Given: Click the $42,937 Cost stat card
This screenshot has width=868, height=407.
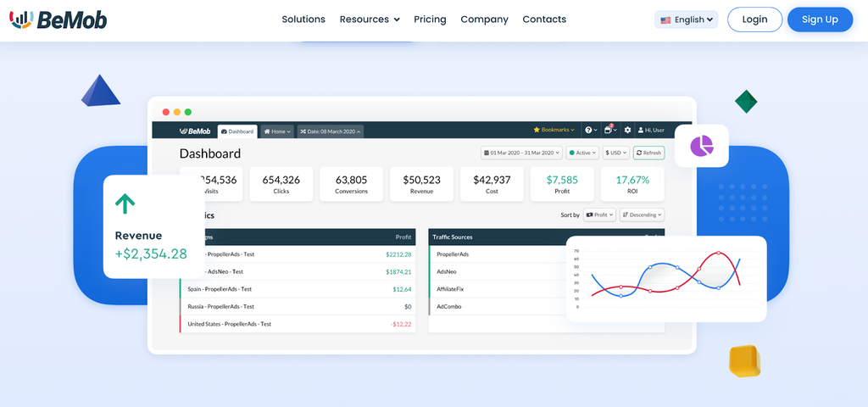Looking at the screenshot, I should (492, 184).
